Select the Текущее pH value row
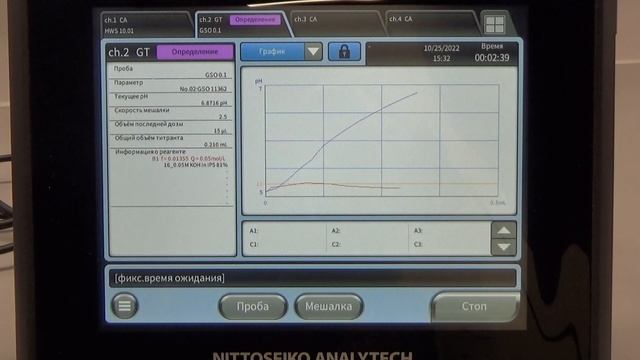This screenshot has height=360, width=640. [x=171, y=99]
